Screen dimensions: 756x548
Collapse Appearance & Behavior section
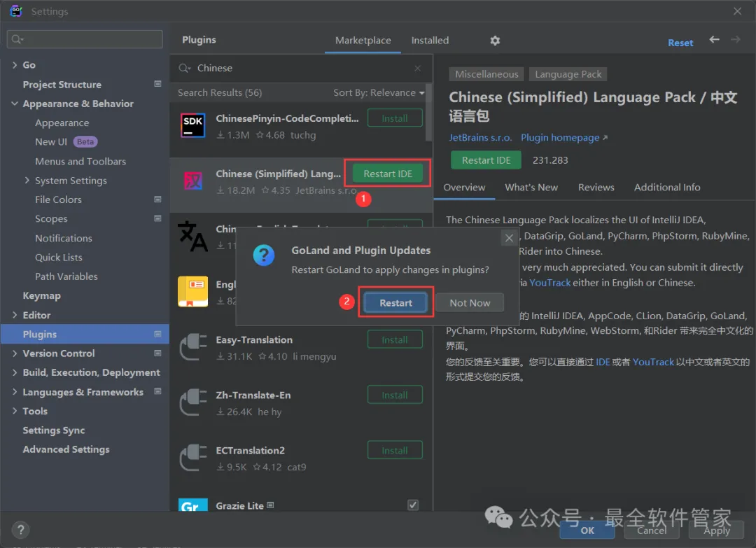(15, 103)
